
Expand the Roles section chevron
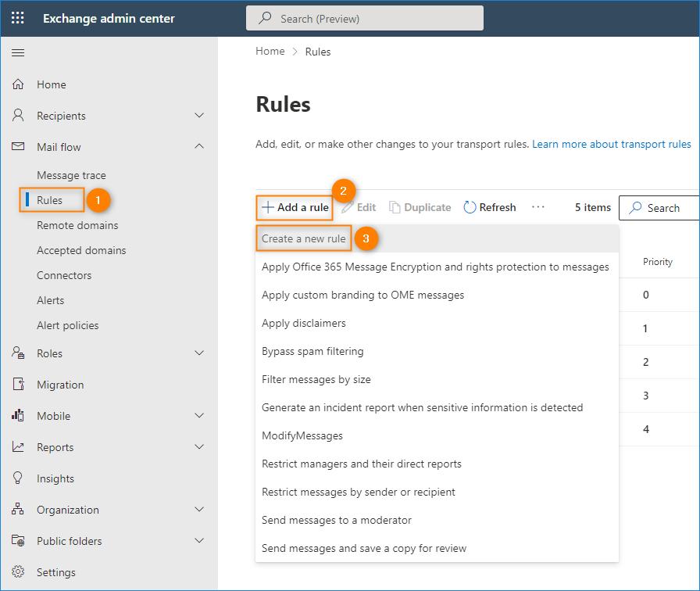click(199, 353)
